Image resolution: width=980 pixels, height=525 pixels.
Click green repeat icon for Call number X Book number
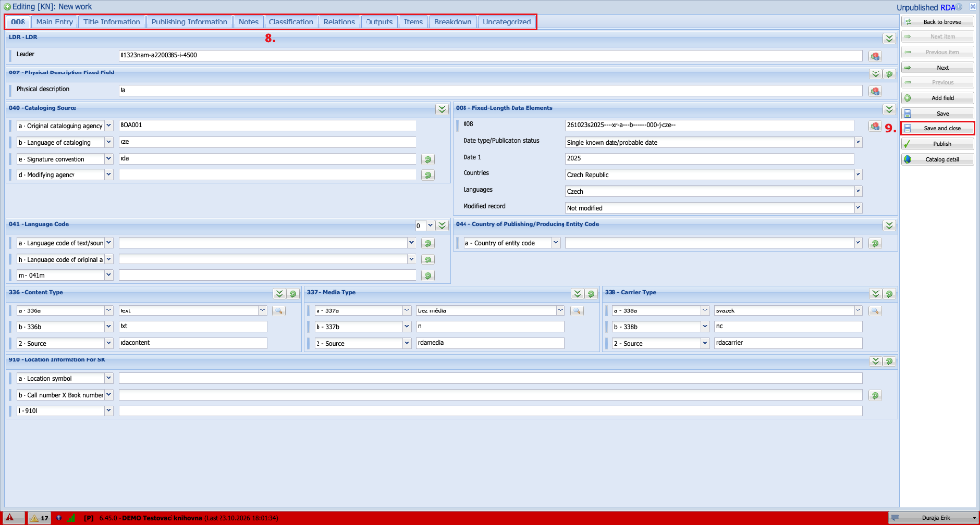click(875, 395)
